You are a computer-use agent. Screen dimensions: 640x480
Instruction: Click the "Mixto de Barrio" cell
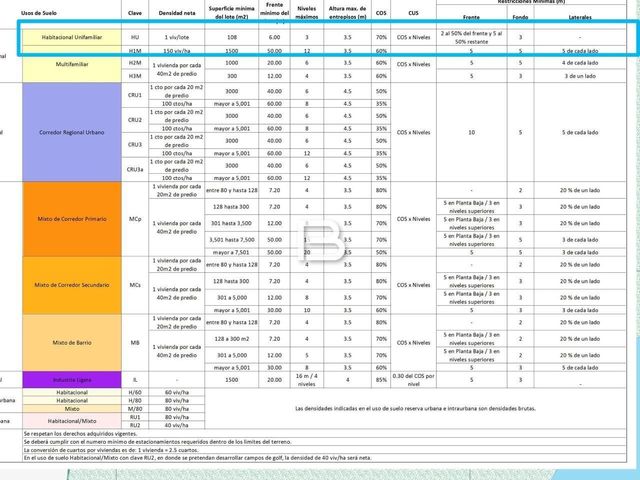[72, 342]
